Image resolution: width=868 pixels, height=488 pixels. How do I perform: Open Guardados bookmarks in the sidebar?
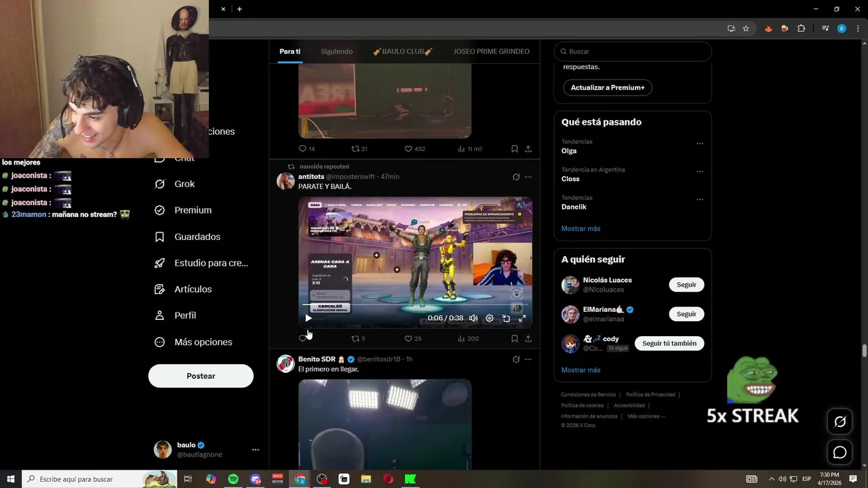(x=187, y=237)
